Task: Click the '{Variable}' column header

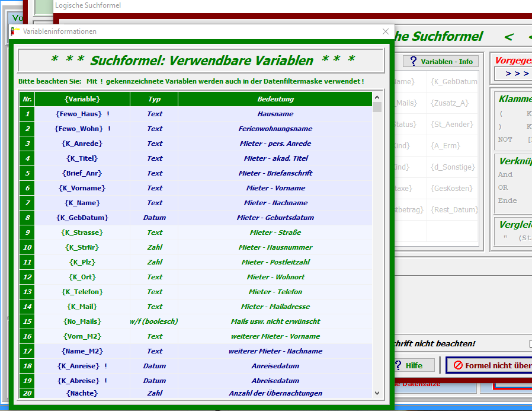Action: (x=82, y=99)
